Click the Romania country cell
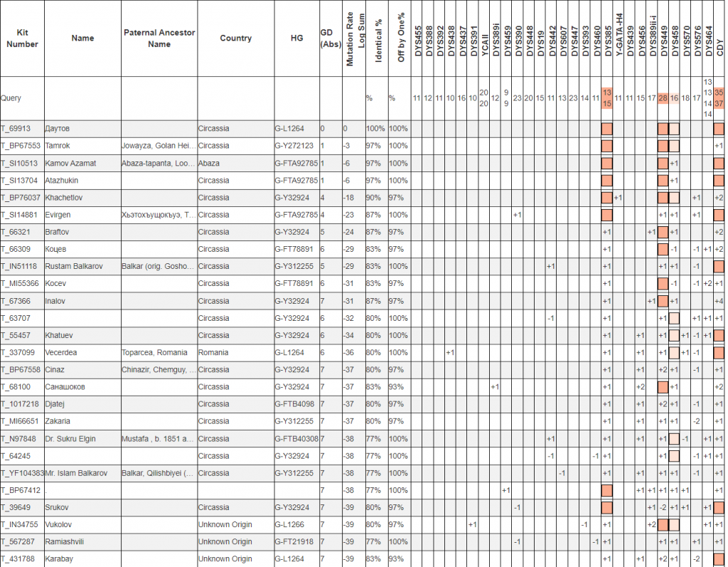Image resolution: width=728 pixels, height=567 pixels. click(213, 352)
